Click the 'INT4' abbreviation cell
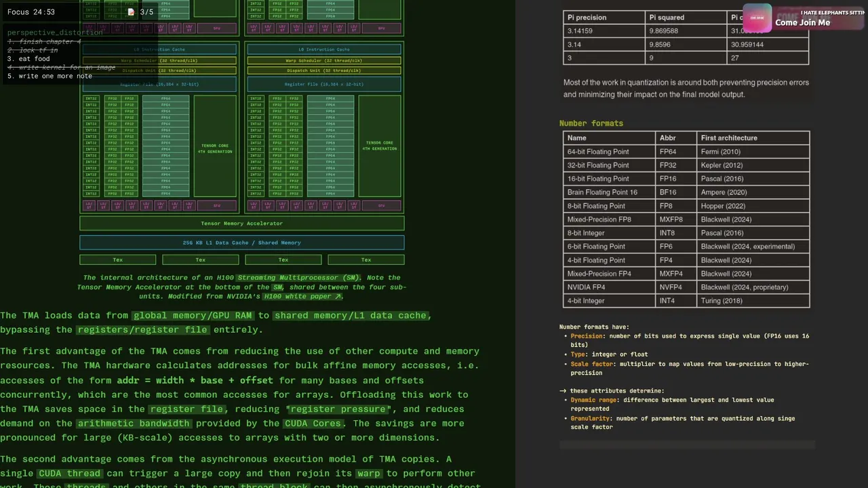This screenshot has width=868, height=488. (677, 300)
